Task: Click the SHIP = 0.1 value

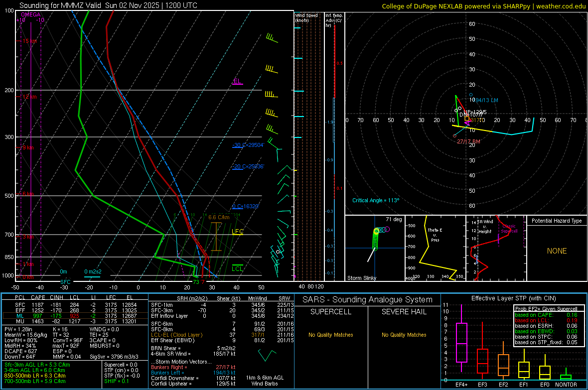Action: pos(117,381)
